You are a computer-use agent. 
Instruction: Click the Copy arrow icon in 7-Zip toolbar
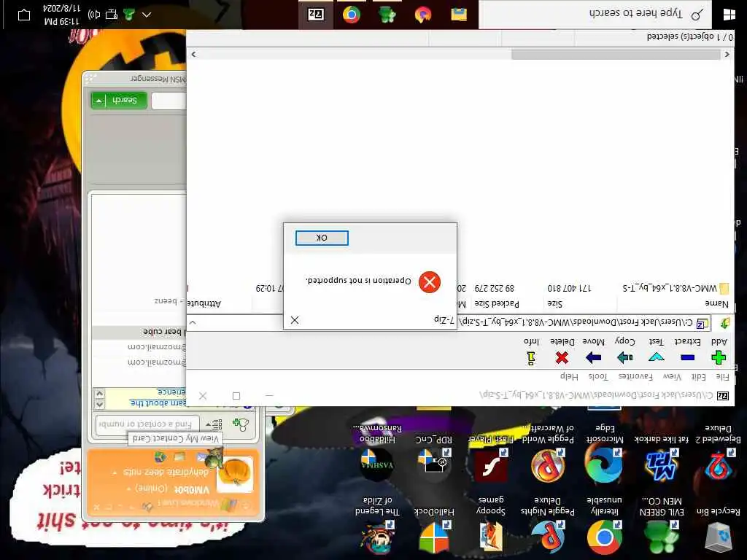(x=624, y=357)
